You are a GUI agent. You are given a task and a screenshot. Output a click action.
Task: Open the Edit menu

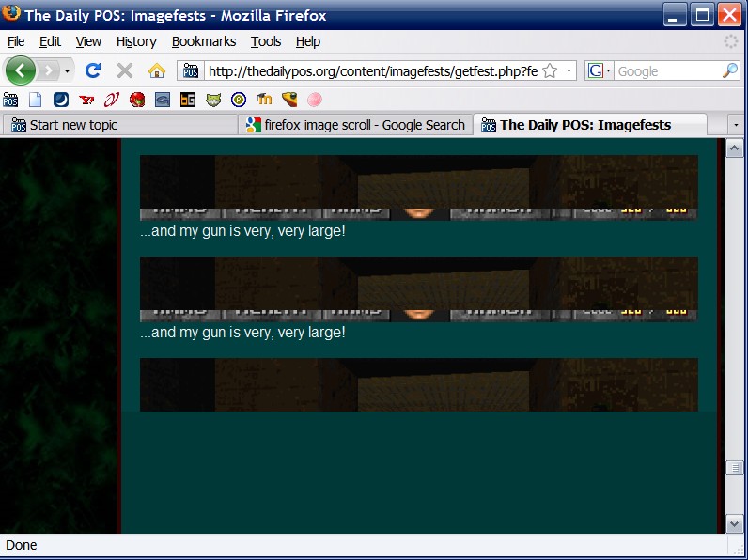[x=50, y=42]
